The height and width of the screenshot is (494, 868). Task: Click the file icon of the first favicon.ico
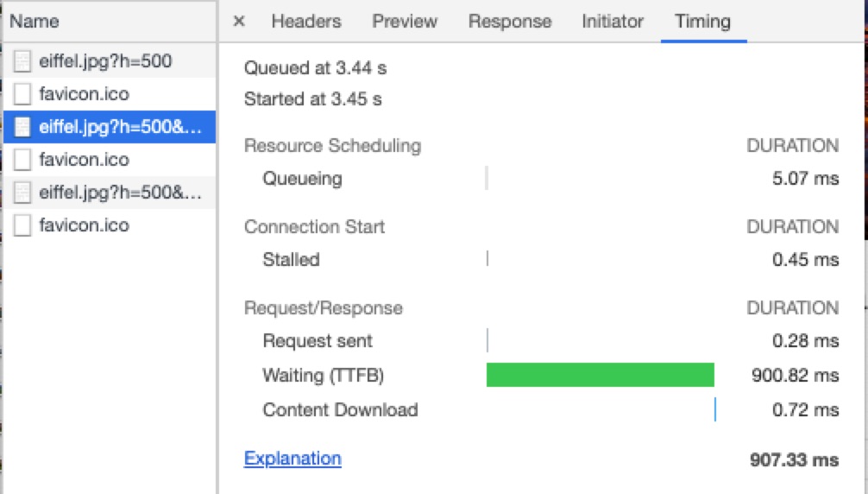coord(23,93)
